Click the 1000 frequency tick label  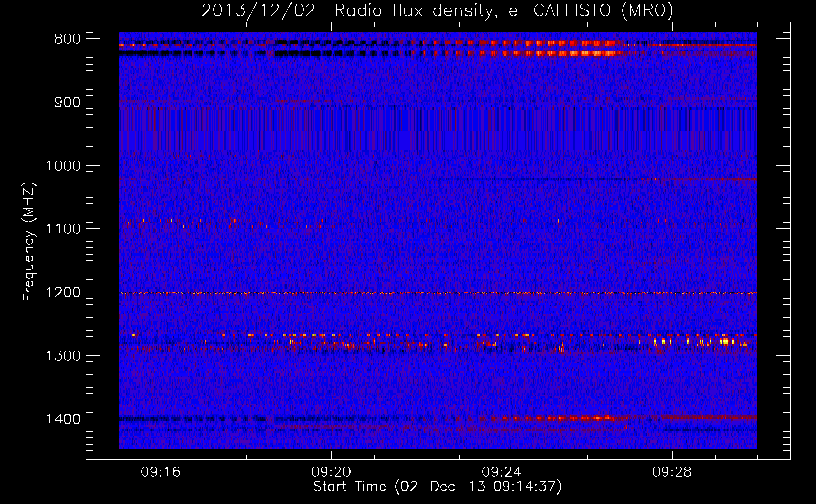pyautogui.click(x=63, y=166)
